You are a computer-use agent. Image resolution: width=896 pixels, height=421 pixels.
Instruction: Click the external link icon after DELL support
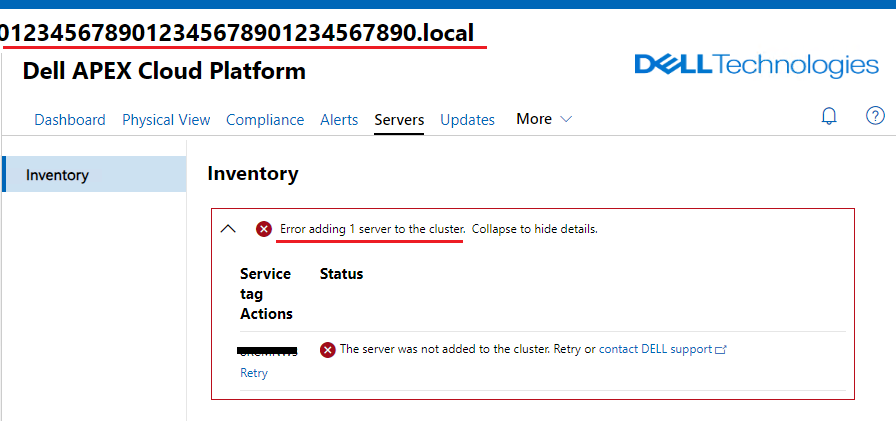click(x=721, y=350)
